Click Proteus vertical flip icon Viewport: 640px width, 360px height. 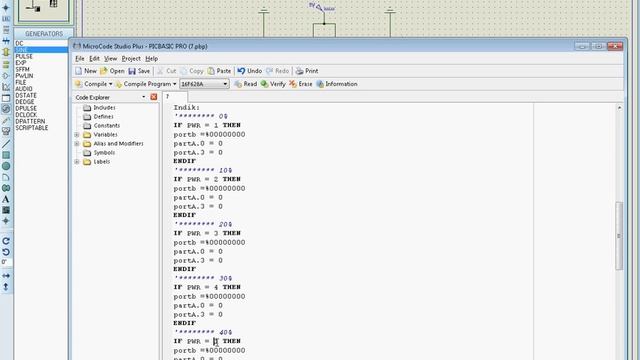coord(6,287)
